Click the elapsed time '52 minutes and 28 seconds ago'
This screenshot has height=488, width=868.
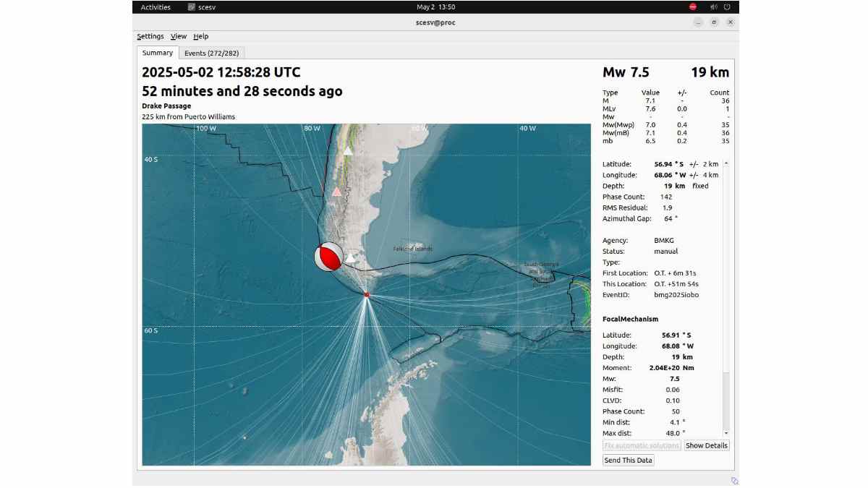tap(242, 91)
